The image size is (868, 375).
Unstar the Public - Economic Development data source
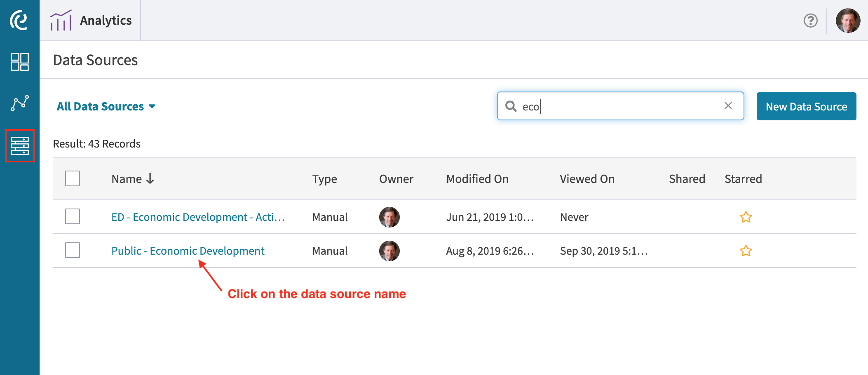point(746,251)
